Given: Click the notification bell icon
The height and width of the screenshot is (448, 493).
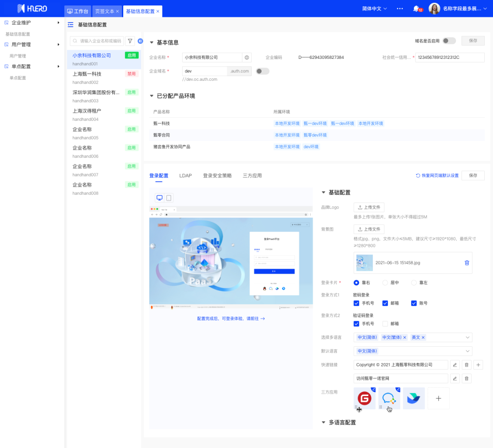Looking at the screenshot, I should click(416, 9).
